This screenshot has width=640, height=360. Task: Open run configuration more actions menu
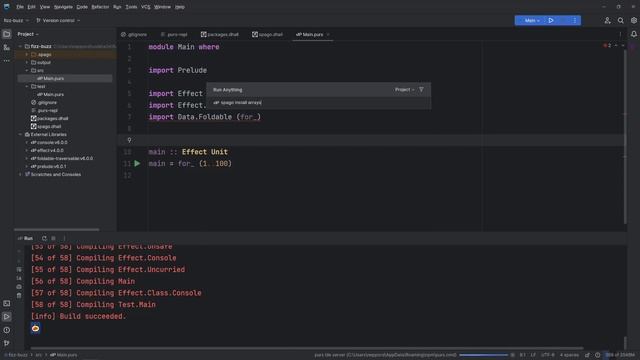click(575, 20)
